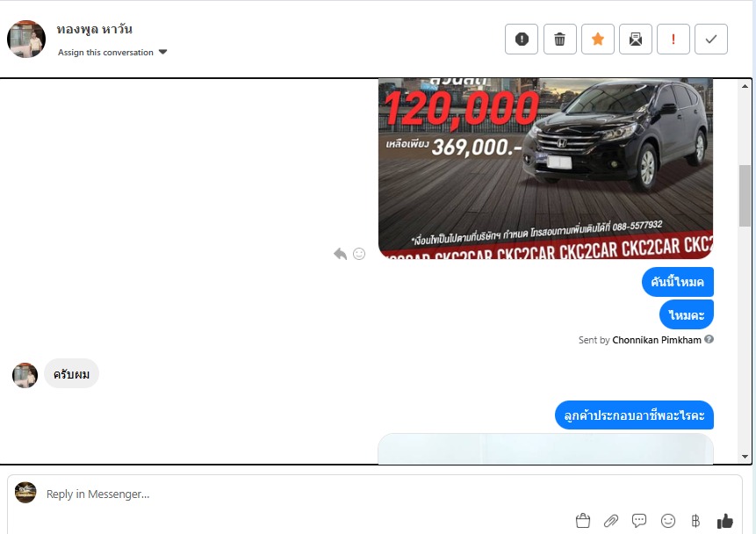
Task: Expand the Assign this conversation dropdown arrow
Action: click(x=163, y=52)
